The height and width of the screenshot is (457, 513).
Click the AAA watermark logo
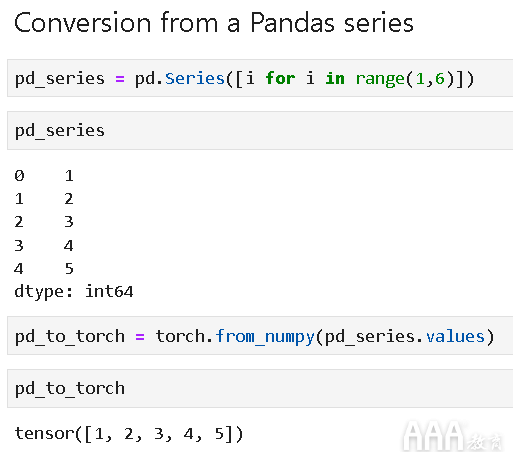[452, 437]
